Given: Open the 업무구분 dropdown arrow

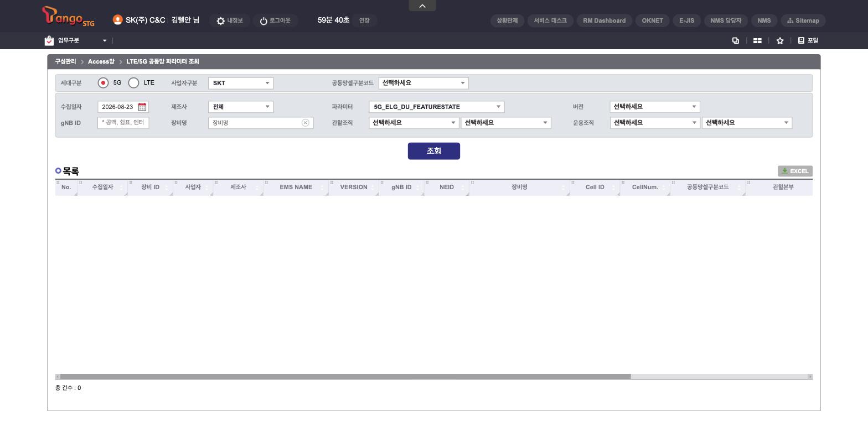Looking at the screenshot, I should tap(105, 40).
